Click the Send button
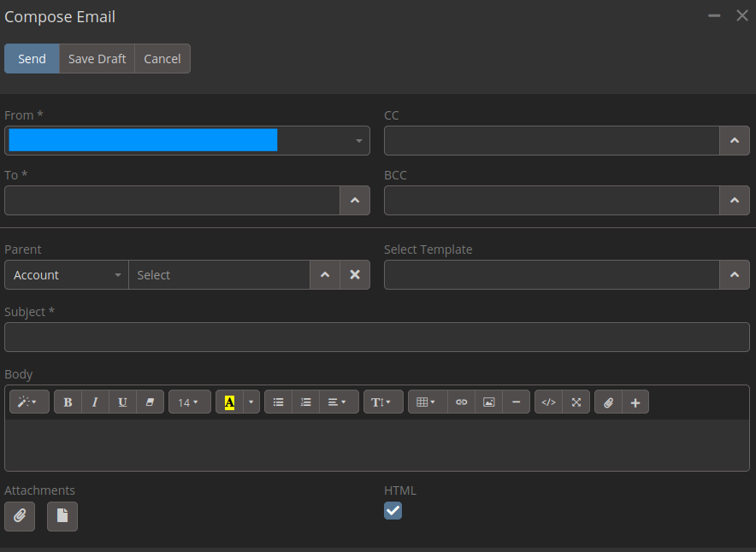The image size is (756, 552). point(32,59)
